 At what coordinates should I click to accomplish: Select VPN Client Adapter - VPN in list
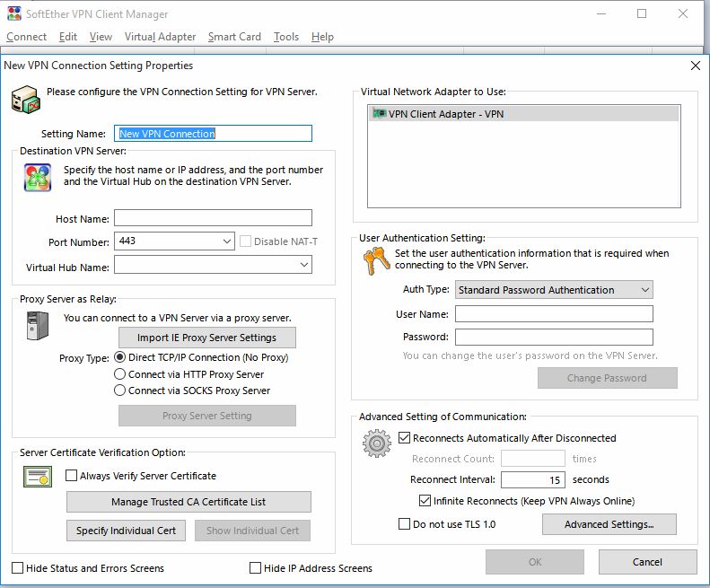coord(524,114)
